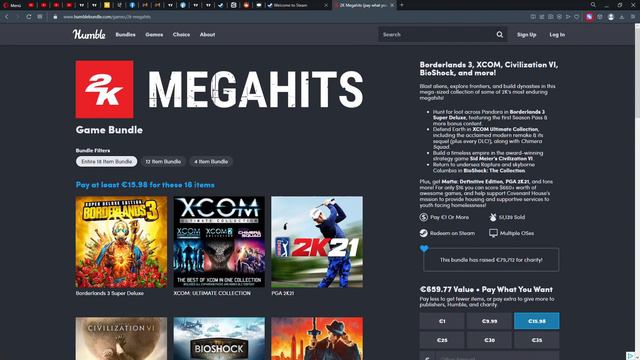Open the Mafia cover with the man in a hat
Screen dimensions: 640x360
point(317,338)
